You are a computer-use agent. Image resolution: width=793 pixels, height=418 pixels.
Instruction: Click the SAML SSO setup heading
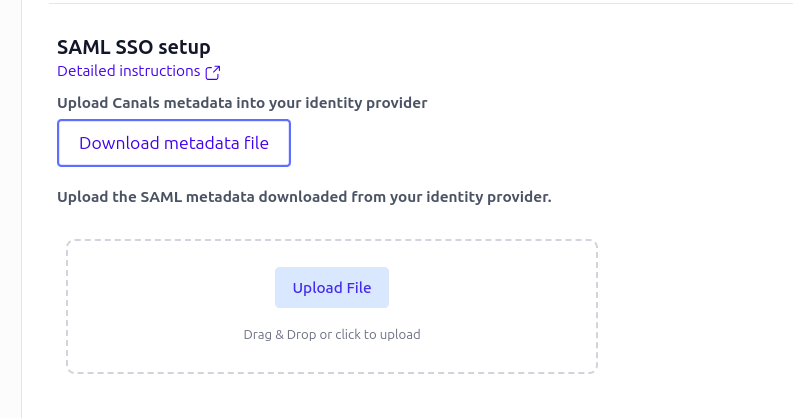[134, 47]
